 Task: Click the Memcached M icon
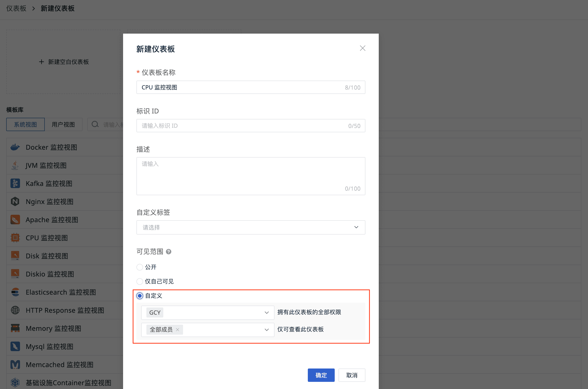15,364
